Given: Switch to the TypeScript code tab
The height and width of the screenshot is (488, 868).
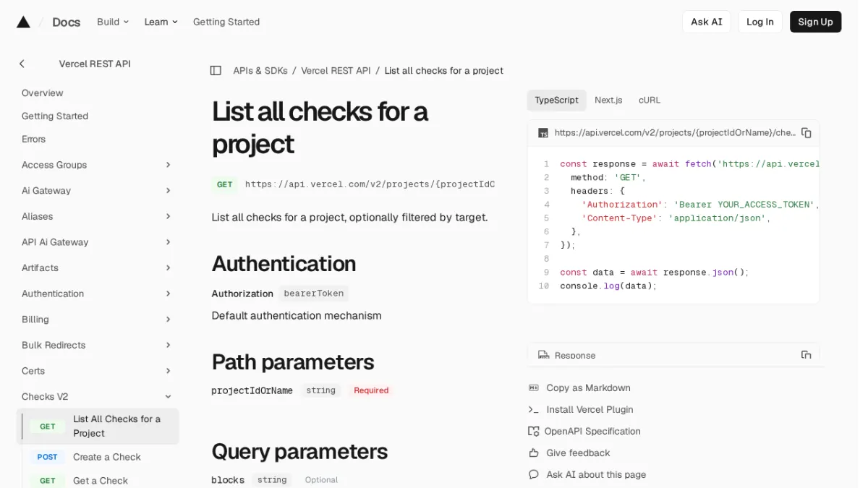Looking at the screenshot, I should click(556, 100).
